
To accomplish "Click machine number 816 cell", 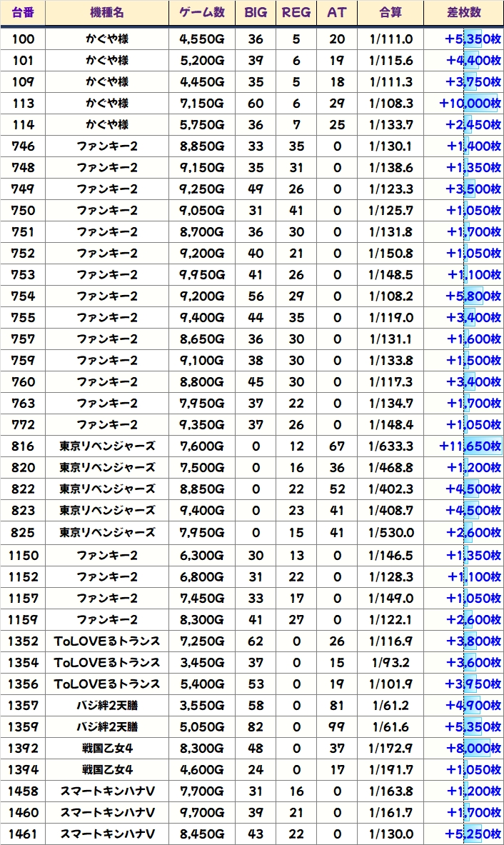I will tap(23, 446).
